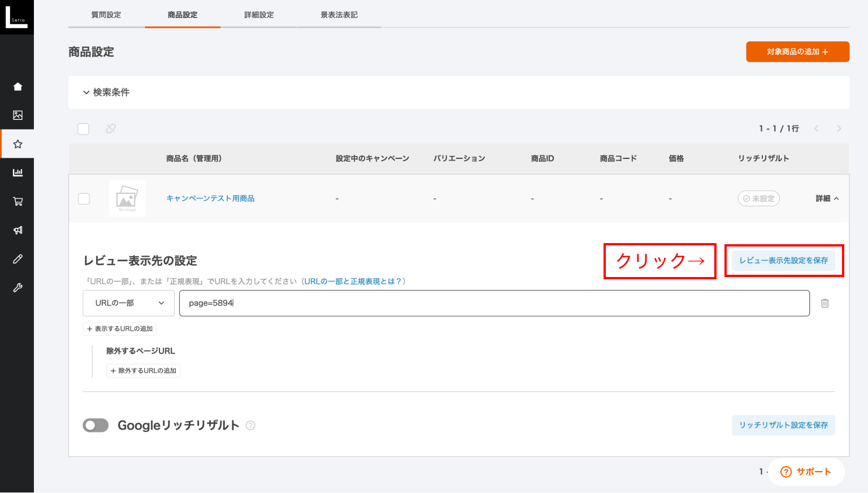
Task: Check the select-all checkbox above table
Action: coord(84,129)
